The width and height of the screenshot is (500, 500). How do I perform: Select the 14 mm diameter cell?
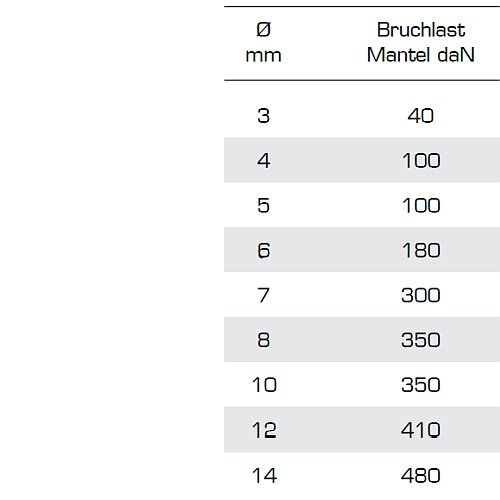click(x=264, y=476)
